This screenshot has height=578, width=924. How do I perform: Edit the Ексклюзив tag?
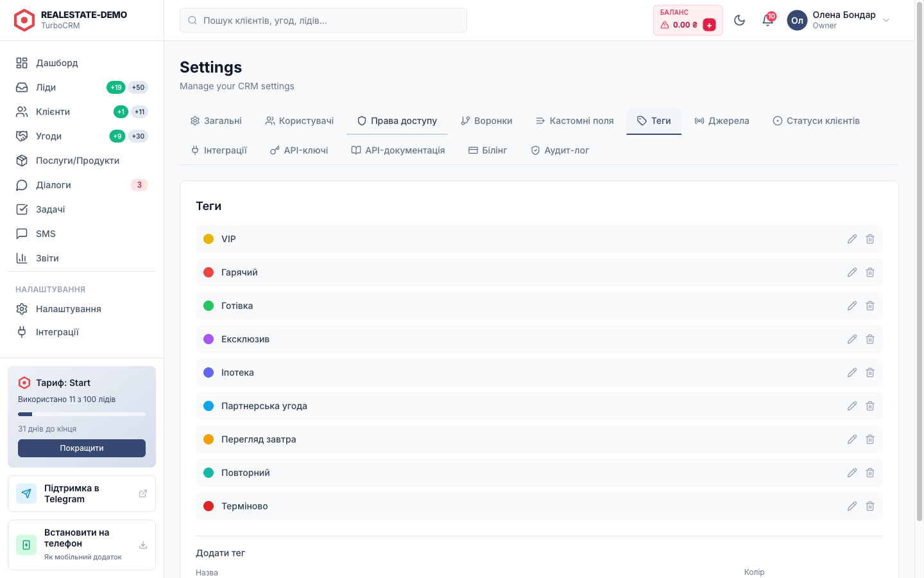852,339
